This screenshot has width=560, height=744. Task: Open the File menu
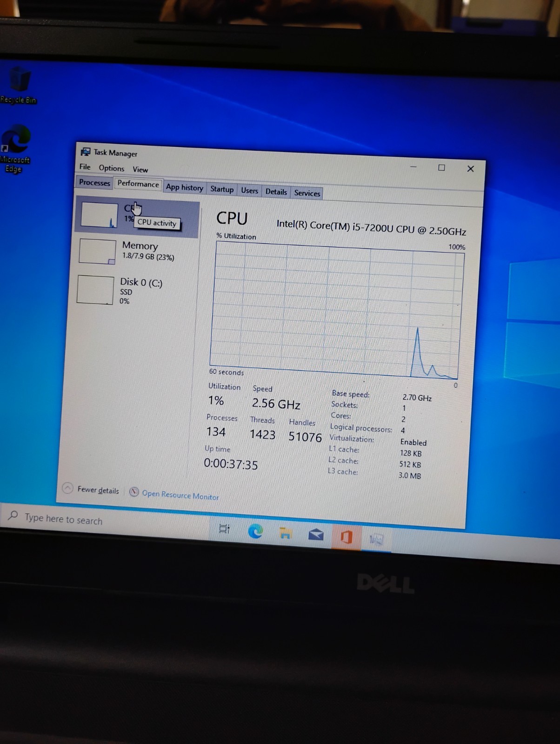tap(85, 166)
